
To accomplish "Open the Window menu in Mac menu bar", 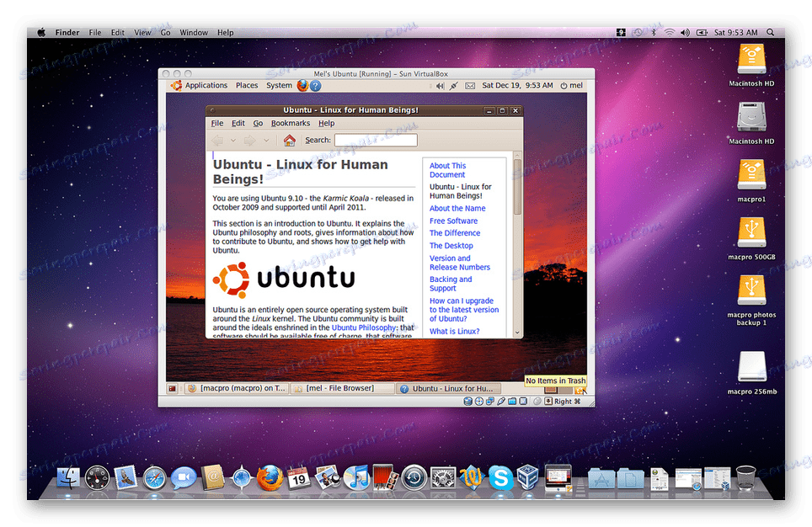I will tap(194, 33).
